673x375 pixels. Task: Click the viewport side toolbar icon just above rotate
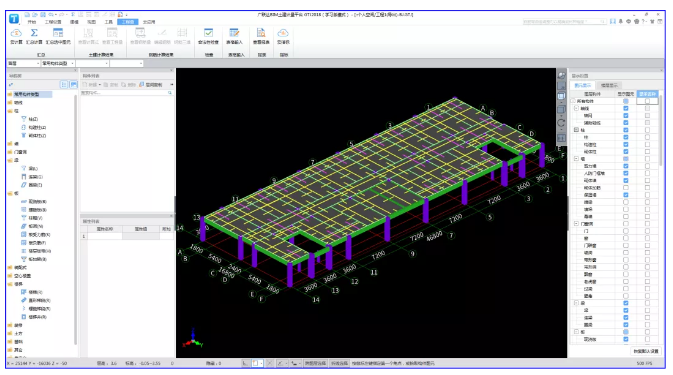click(x=561, y=109)
